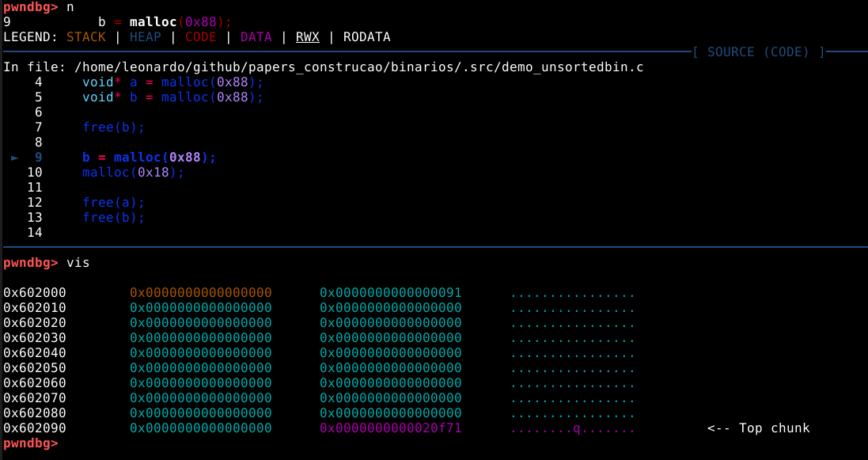Image resolution: width=868 pixels, height=460 pixels.
Task: Click the SOURCE (CODE) section header
Action: click(x=758, y=52)
